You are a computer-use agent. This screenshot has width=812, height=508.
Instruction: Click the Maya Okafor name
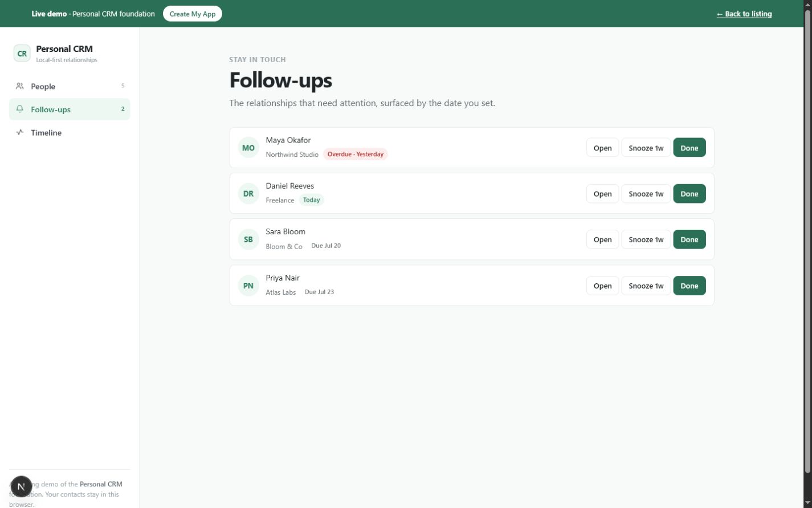click(x=288, y=140)
